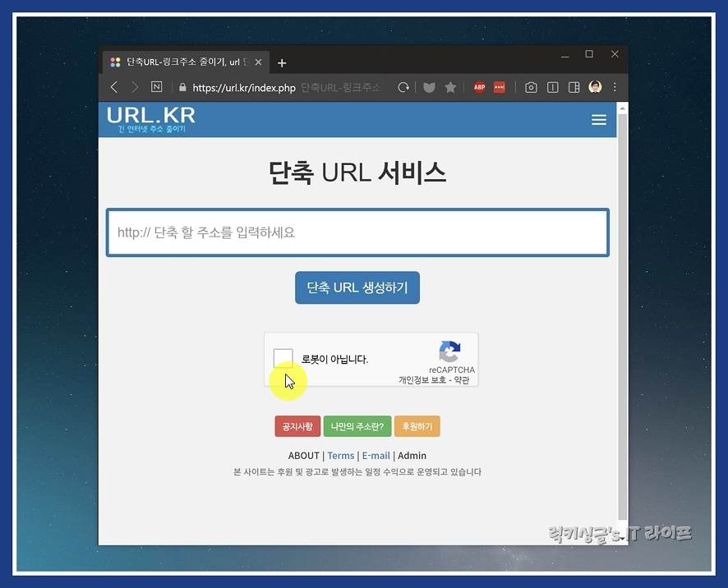728x588 pixels.
Task: Open the URL.KR hamburger menu
Action: pos(599,120)
